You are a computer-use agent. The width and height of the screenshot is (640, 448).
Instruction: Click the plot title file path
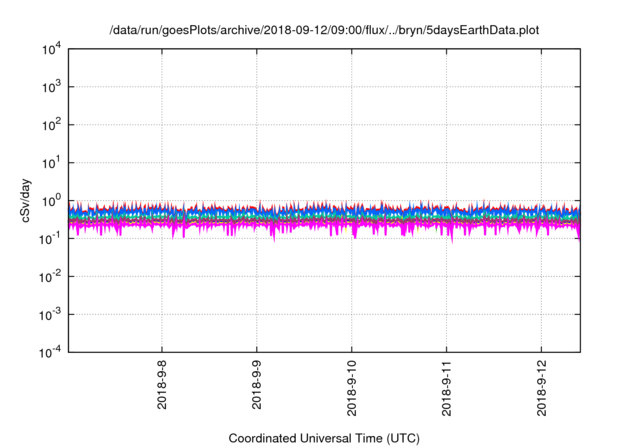[x=324, y=30]
